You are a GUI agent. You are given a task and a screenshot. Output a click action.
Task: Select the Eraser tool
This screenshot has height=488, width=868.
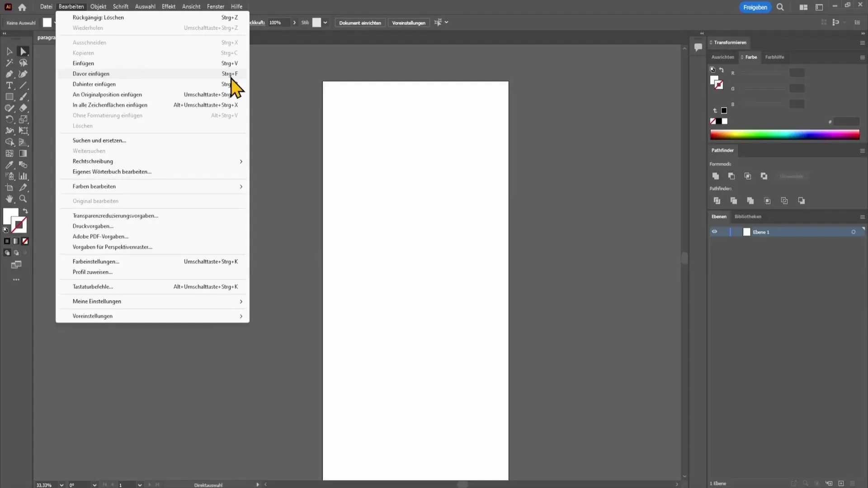click(23, 108)
